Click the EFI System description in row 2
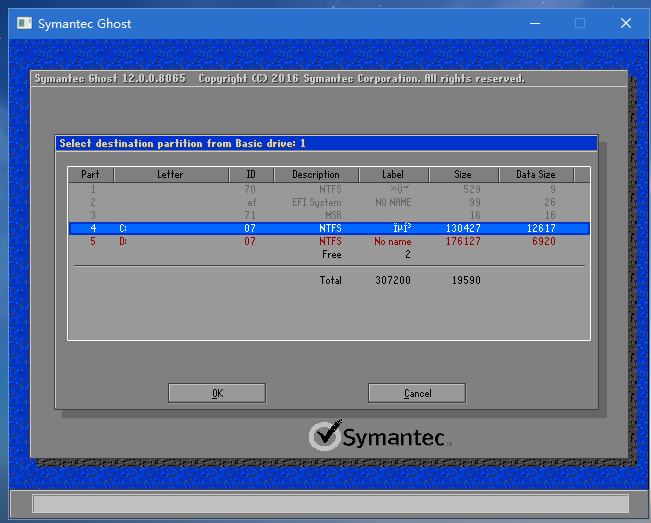 point(317,203)
